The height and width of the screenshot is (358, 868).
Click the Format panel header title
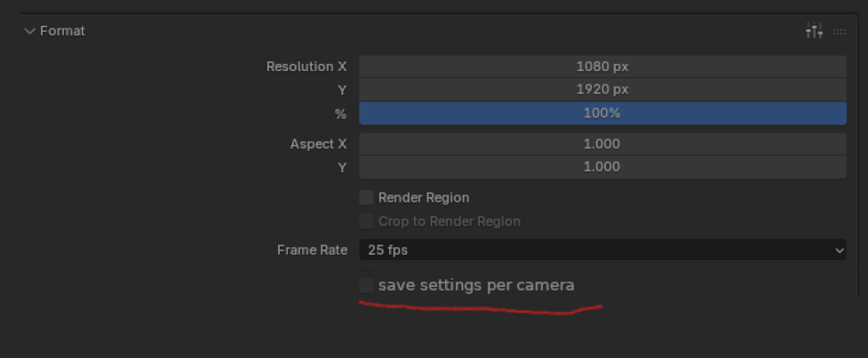pyautogui.click(x=62, y=31)
